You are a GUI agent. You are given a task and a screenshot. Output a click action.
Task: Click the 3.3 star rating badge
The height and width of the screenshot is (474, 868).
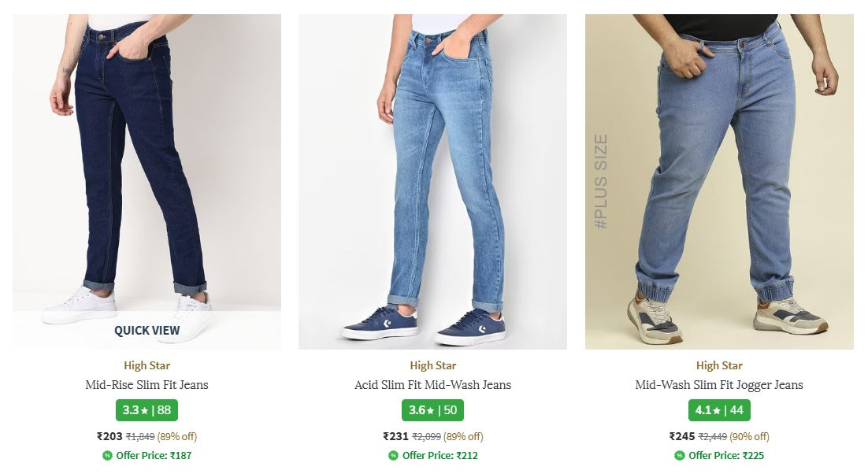coord(147,410)
